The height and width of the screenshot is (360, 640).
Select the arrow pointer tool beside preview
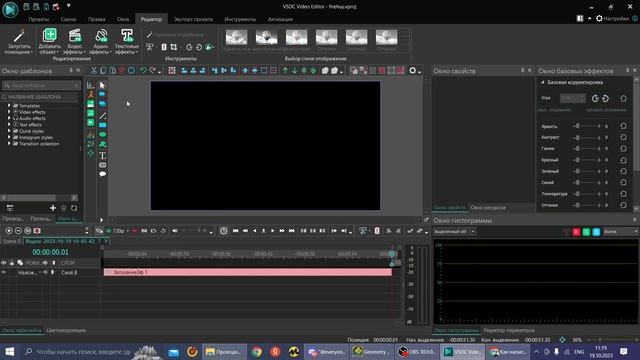(102, 85)
